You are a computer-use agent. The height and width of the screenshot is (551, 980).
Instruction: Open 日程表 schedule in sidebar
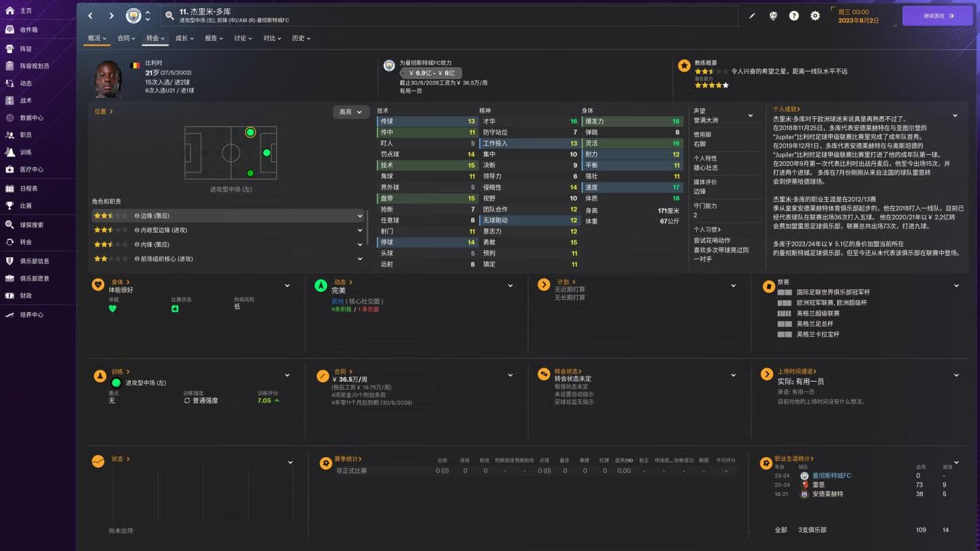tap(29, 188)
